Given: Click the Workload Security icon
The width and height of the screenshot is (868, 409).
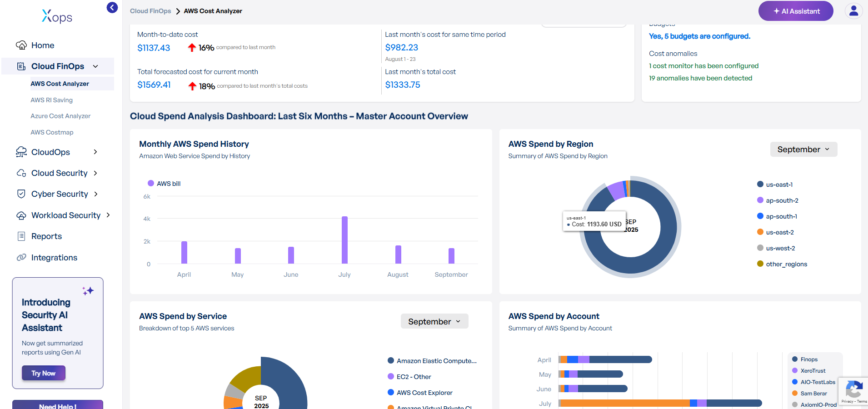Looking at the screenshot, I should point(21,215).
